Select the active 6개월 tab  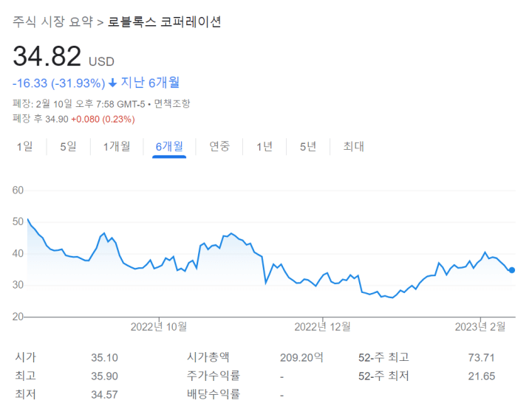(x=169, y=146)
